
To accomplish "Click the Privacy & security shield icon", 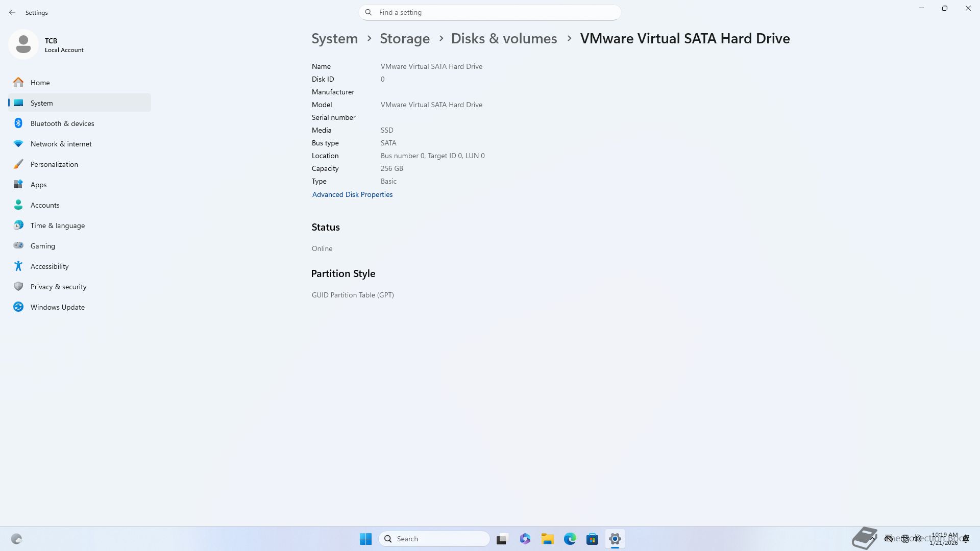I will pos(18,287).
